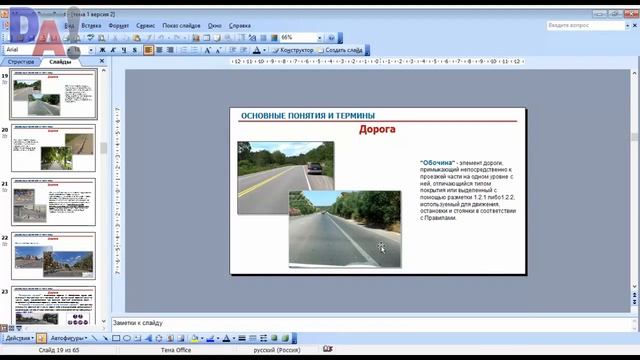The height and width of the screenshot is (360, 640).
Task: Decrease font size
Action: point(218,50)
